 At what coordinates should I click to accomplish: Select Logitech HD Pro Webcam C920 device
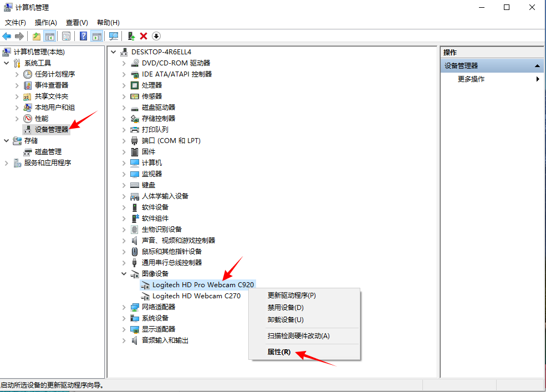(x=203, y=285)
